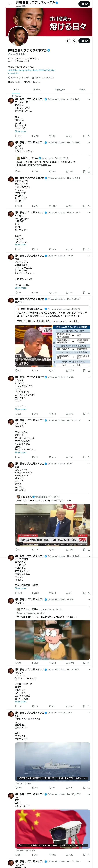Open the Media tab

pyautogui.click(x=82, y=90)
